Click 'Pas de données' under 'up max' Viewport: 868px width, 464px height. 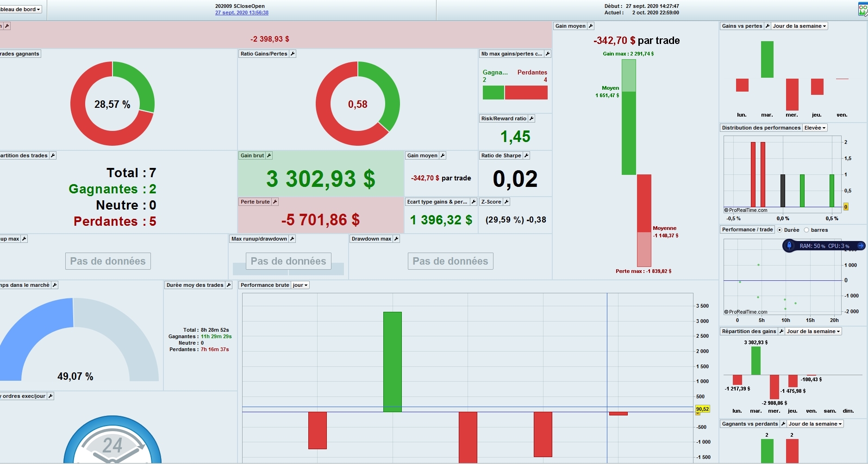click(108, 261)
